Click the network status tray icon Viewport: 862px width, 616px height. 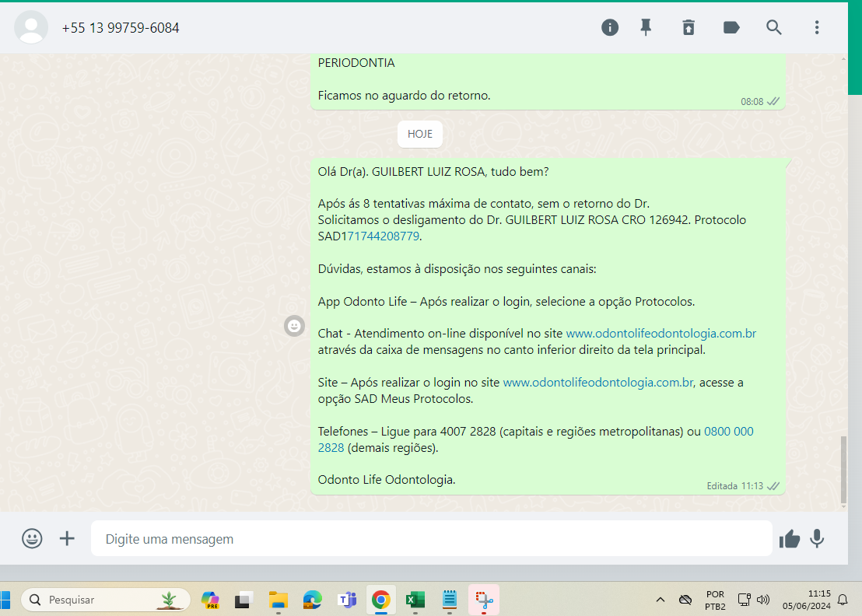(744, 600)
